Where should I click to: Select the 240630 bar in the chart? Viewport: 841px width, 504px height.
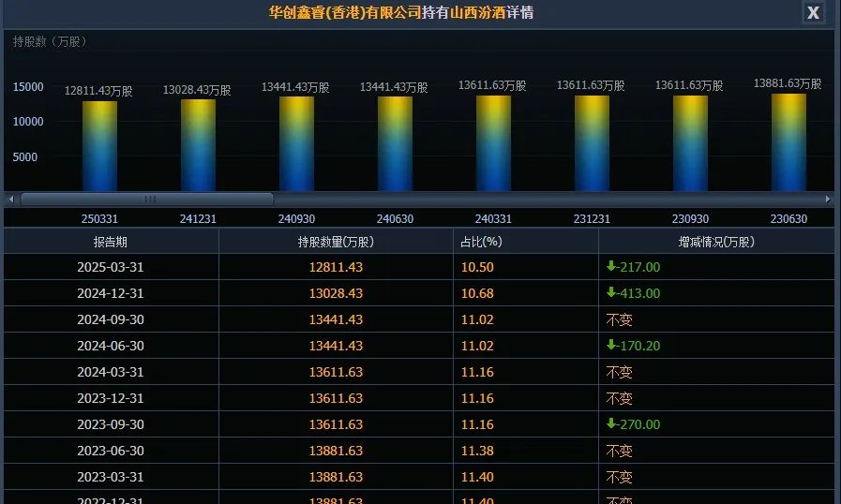tap(395, 143)
